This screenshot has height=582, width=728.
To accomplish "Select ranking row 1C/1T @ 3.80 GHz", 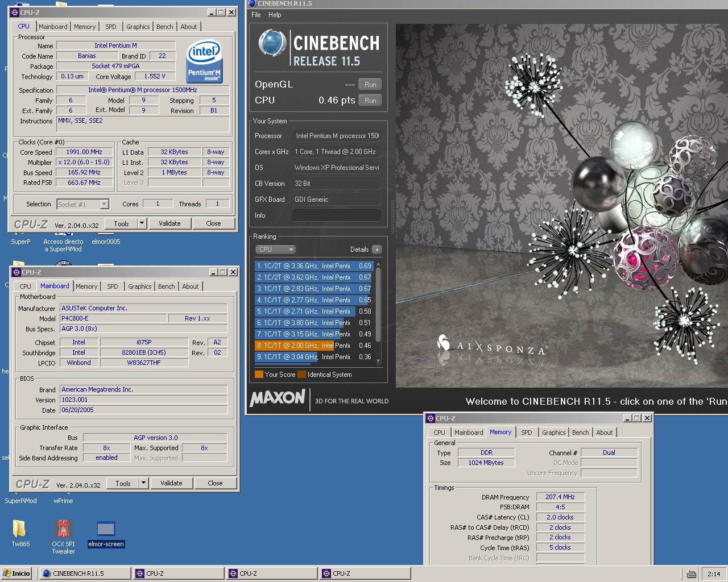I will click(x=314, y=323).
